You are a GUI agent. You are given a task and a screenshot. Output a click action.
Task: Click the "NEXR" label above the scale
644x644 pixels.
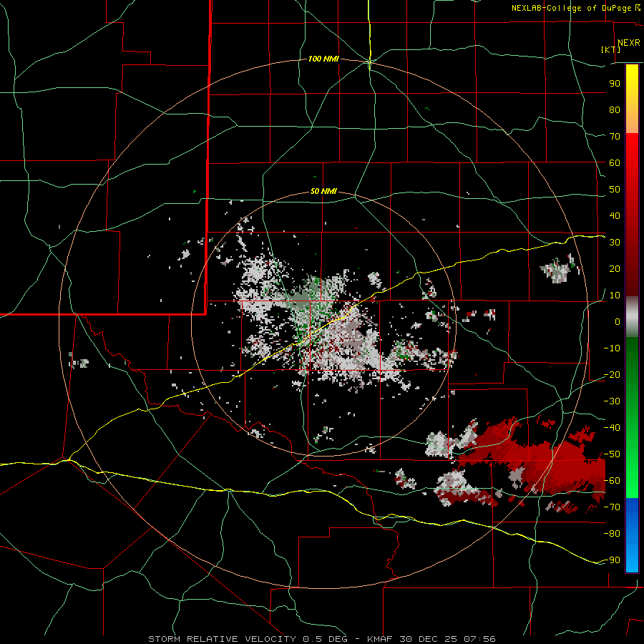(x=628, y=43)
